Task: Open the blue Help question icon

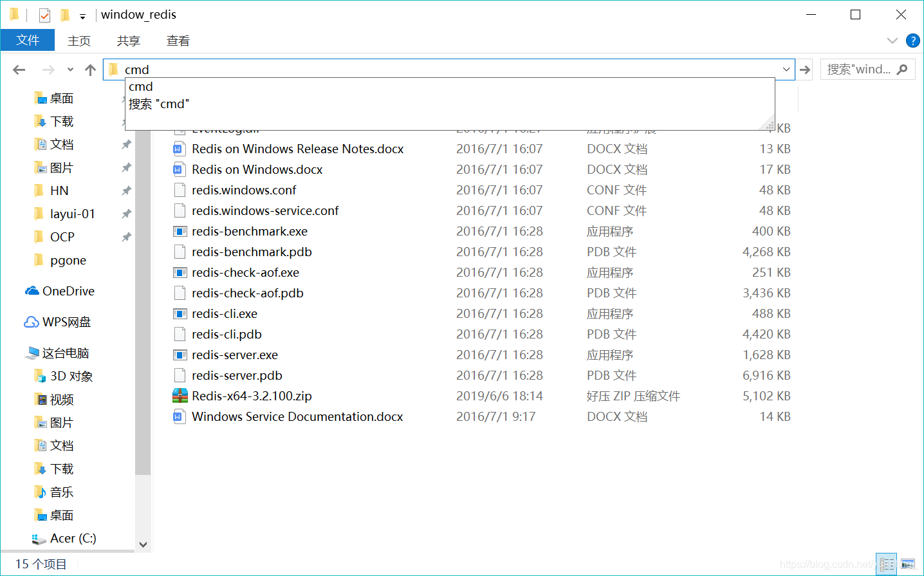Action: pyautogui.click(x=912, y=41)
